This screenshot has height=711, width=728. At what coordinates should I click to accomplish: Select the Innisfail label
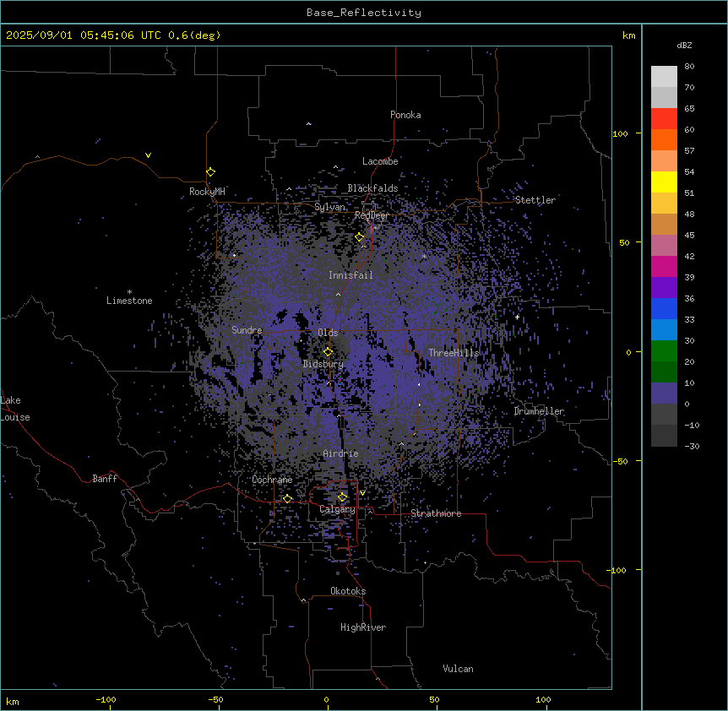pos(350,275)
